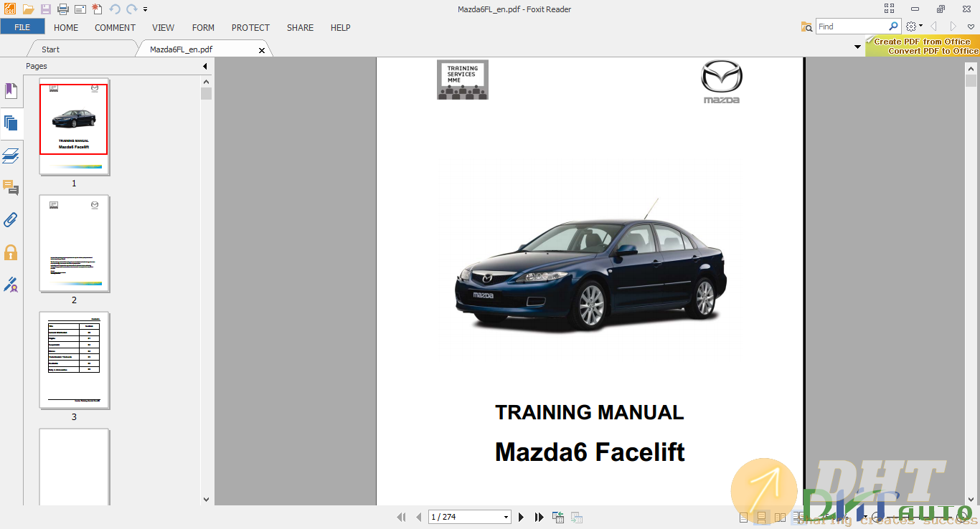Click into the Find search field
Viewport: 980px width, 529px height.
click(852, 27)
